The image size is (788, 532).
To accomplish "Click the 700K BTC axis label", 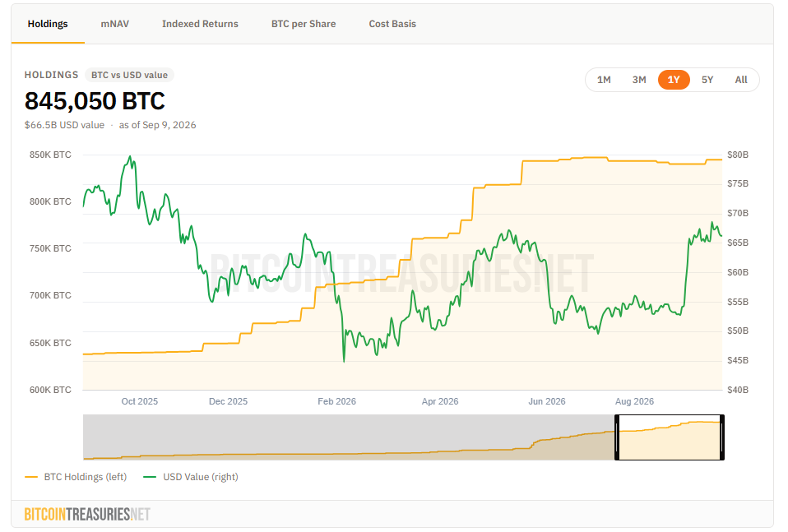I will (x=50, y=295).
